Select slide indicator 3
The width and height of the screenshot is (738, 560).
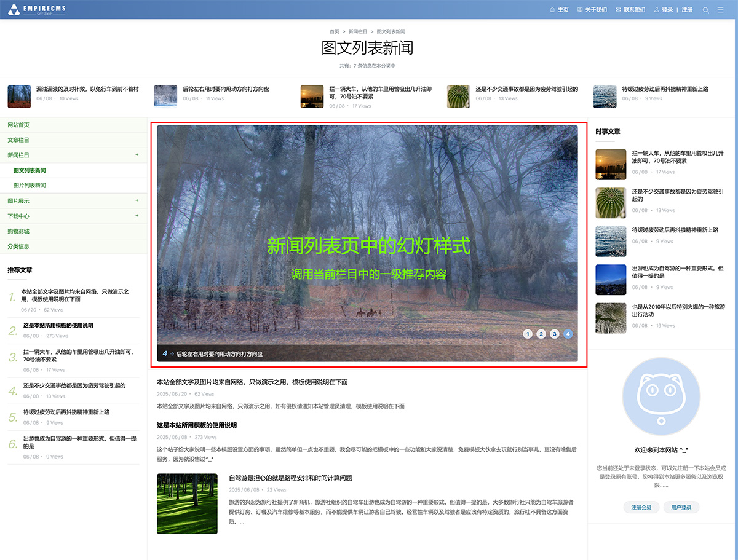coord(555,334)
